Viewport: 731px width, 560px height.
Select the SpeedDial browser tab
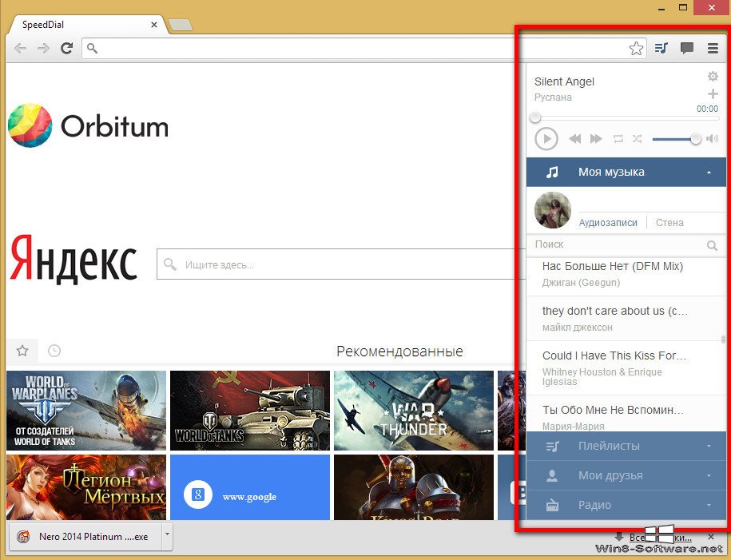coord(85,25)
